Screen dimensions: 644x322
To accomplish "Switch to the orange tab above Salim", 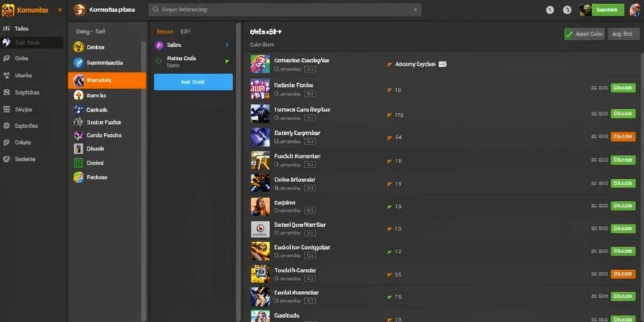I will [x=165, y=31].
